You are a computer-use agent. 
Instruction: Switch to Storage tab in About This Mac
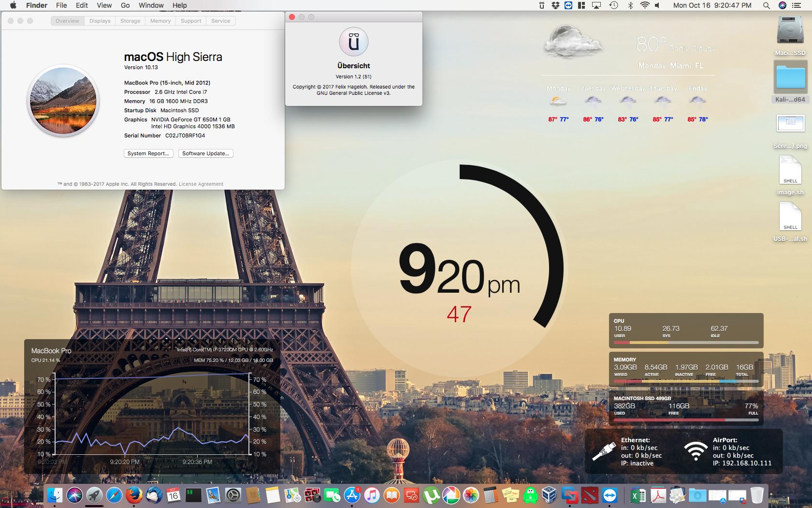click(130, 21)
